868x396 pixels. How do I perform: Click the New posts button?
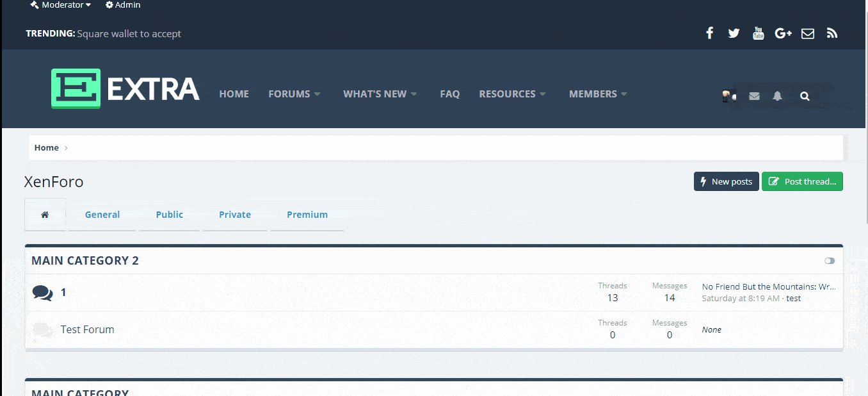727,181
